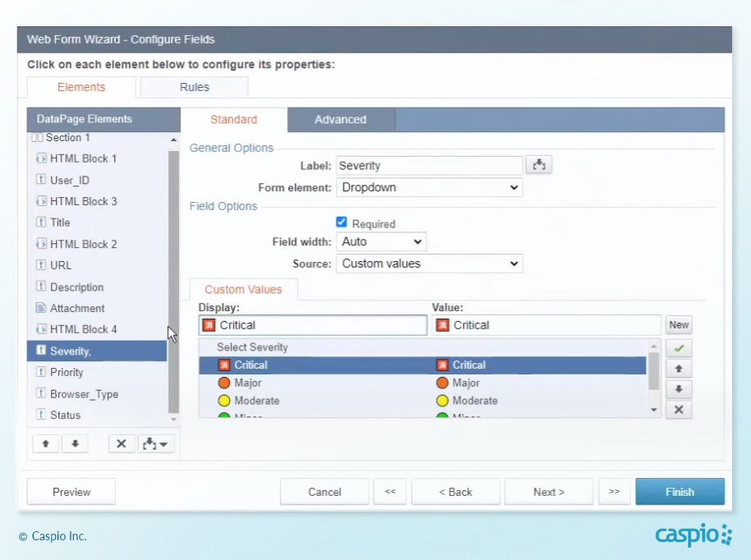Uncheck the Required checkbox
The image size is (751, 560).
(x=342, y=223)
